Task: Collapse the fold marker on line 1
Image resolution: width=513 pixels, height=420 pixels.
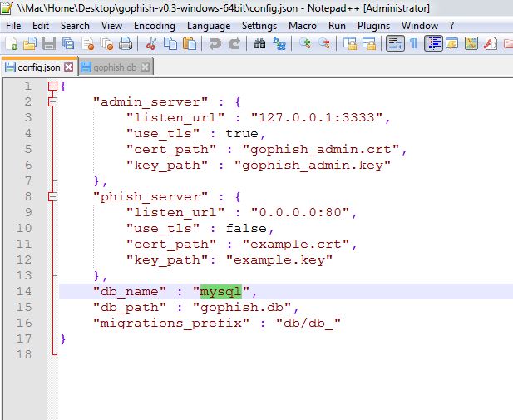Action: click(x=52, y=86)
